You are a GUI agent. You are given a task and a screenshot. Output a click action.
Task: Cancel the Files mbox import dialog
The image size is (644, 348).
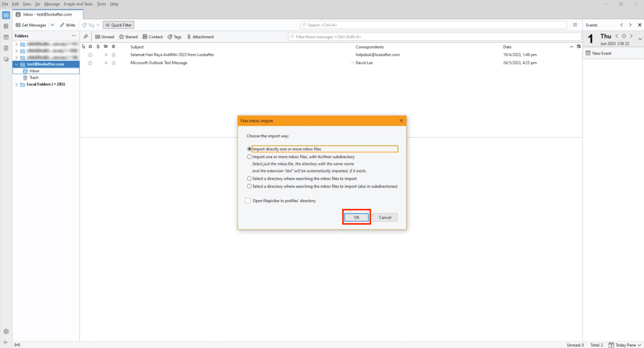tap(385, 217)
